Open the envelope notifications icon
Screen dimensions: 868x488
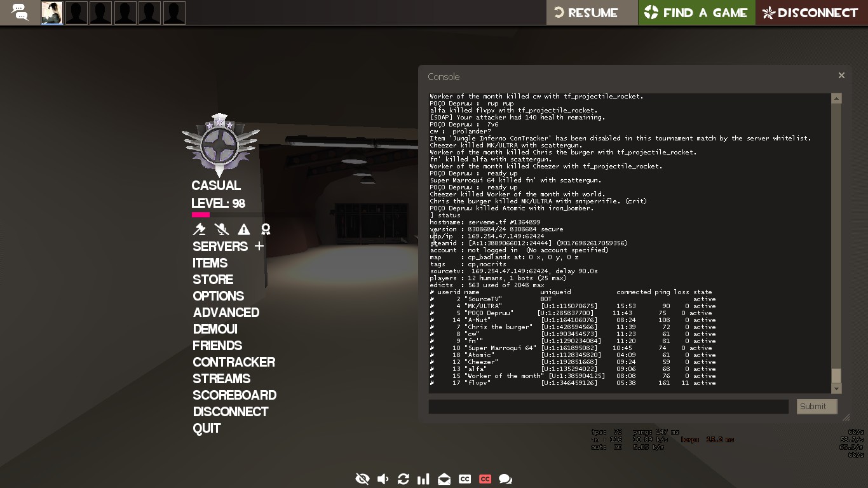click(444, 479)
